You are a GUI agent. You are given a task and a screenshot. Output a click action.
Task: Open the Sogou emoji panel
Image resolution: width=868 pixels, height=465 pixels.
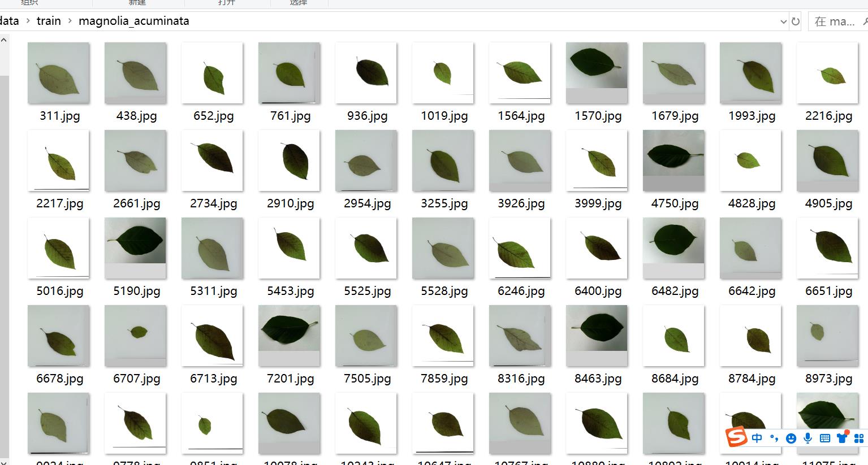[791, 438]
